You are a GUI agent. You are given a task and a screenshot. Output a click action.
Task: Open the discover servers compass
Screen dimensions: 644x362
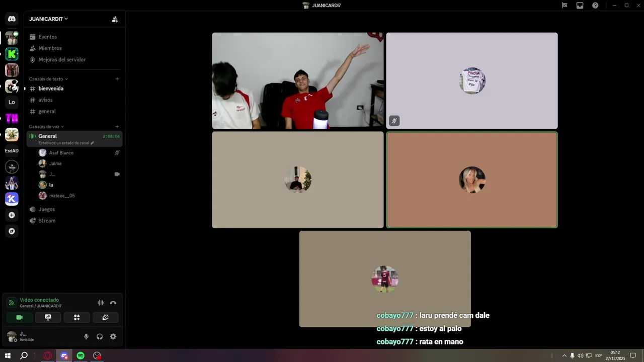12,231
